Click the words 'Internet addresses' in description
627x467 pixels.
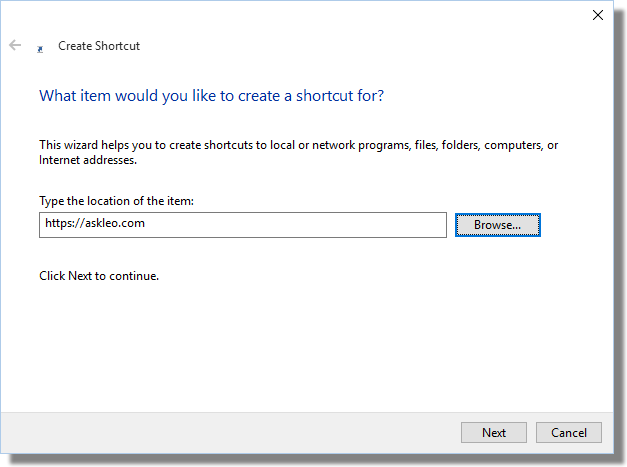point(88,160)
